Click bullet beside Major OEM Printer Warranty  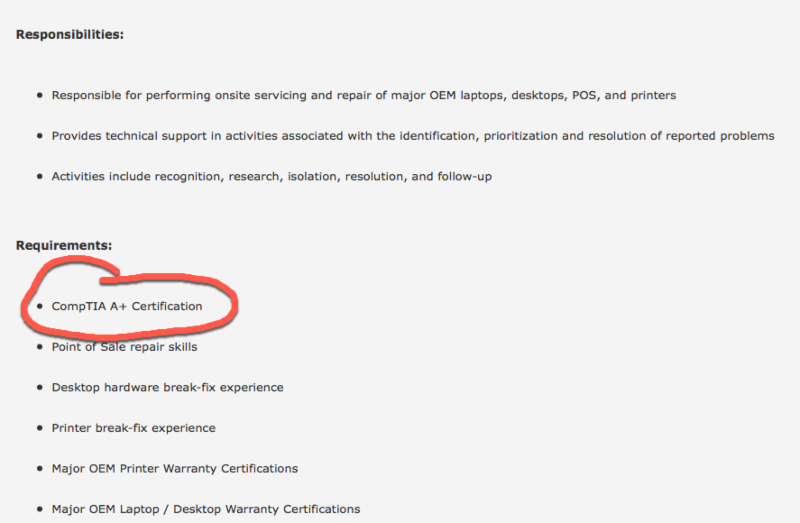pyautogui.click(x=39, y=468)
